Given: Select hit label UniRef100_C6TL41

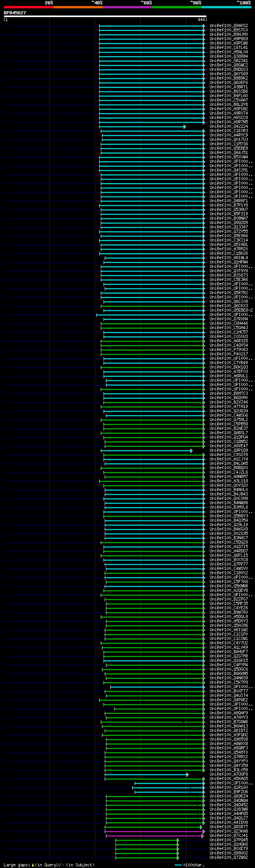Looking at the screenshot, I should pyautogui.click(x=229, y=47).
